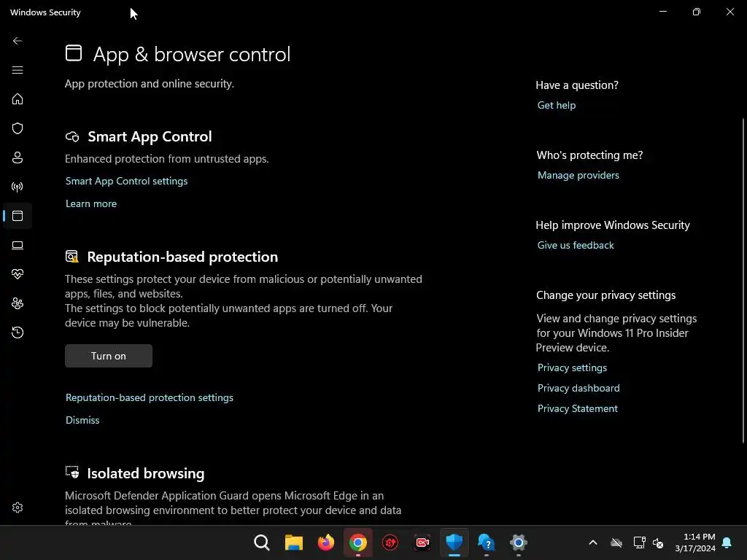
Task: Select App & browser control sidebar icon
Action: click(18, 216)
